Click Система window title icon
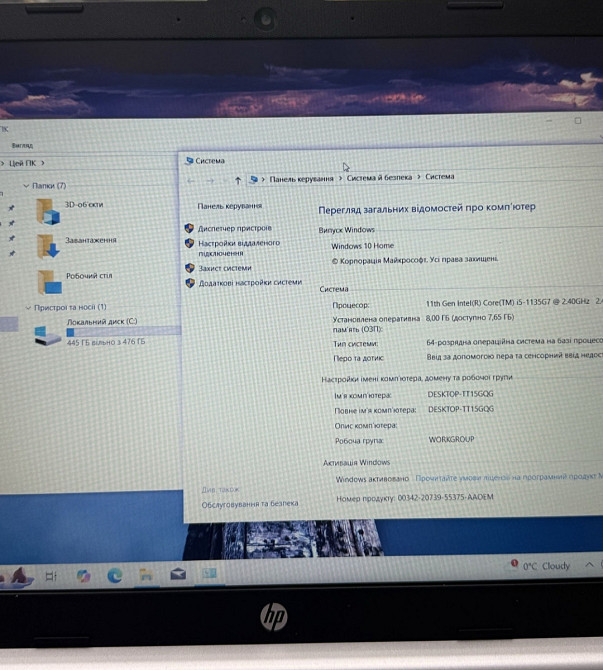 tap(189, 161)
